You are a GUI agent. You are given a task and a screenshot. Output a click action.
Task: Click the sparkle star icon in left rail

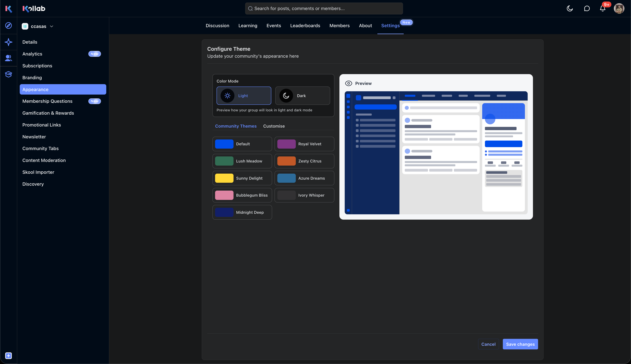(x=9, y=42)
